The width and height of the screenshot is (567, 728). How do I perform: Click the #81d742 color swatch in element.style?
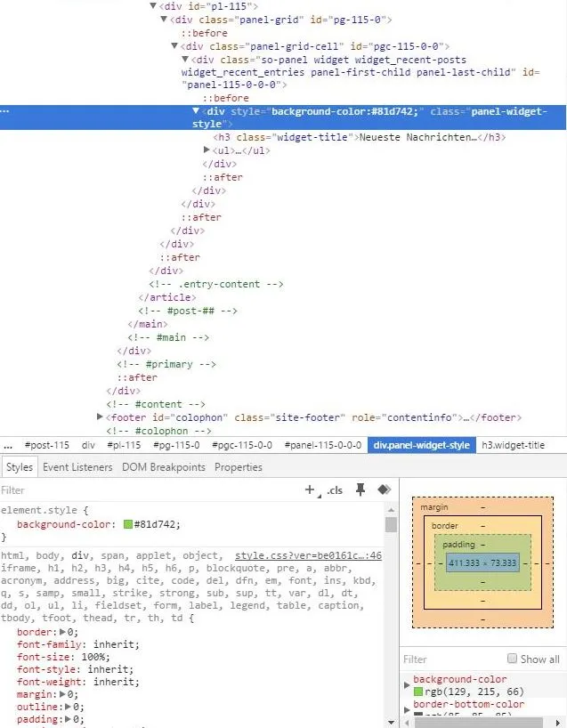click(x=128, y=524)
